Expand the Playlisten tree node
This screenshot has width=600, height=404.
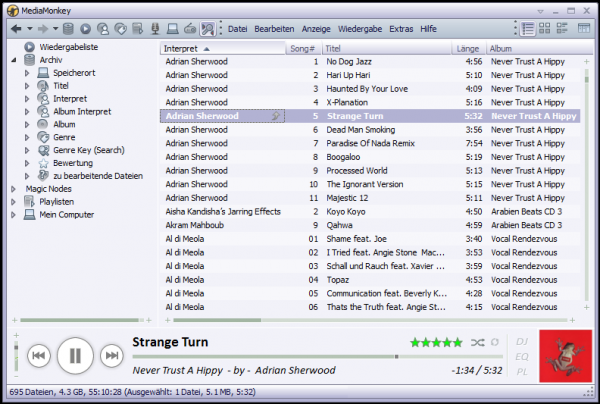pyautogui.click(x=14, y=201)
